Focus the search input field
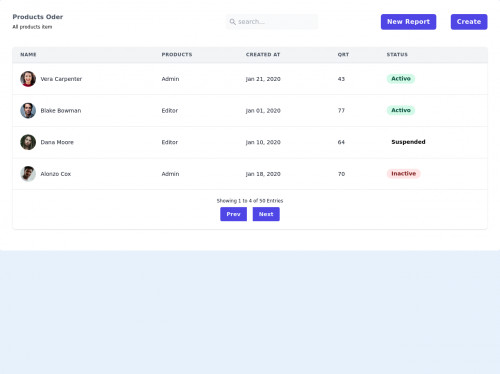Image resolution: width=500 pixels, height=374 pixels. tap(272, 22)
